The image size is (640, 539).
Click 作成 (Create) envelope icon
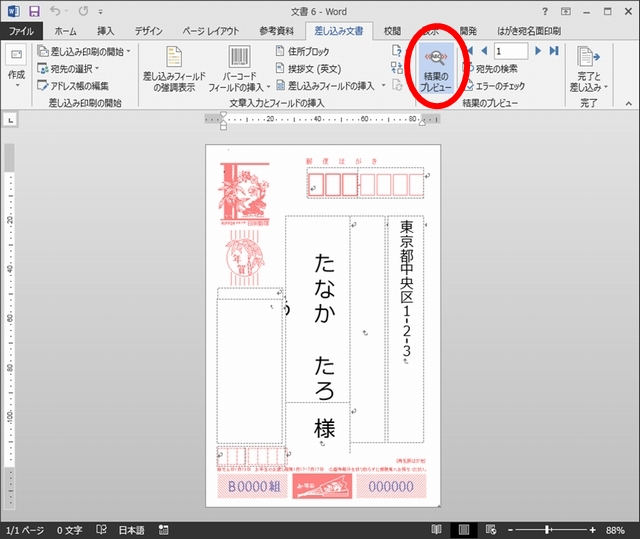tap(16, 55)
